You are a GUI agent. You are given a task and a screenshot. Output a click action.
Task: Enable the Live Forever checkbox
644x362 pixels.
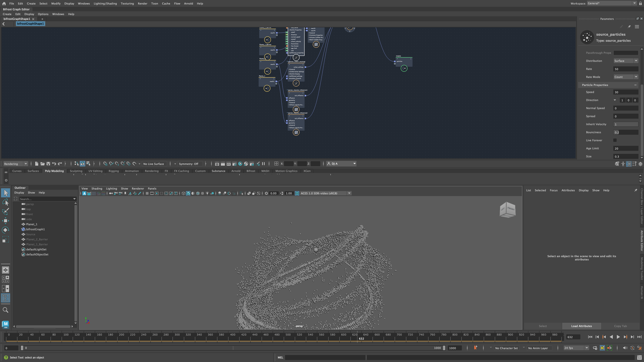click(x=615, y=140)
